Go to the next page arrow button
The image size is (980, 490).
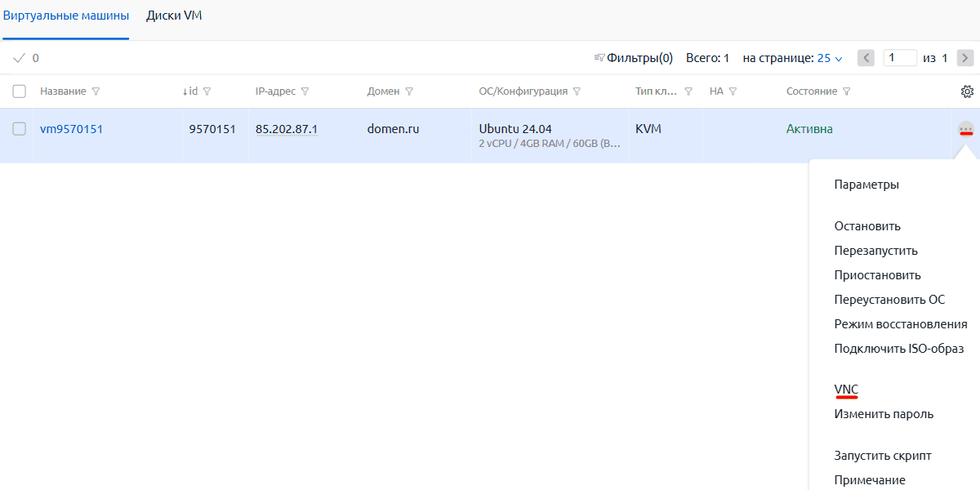[964, 58]
